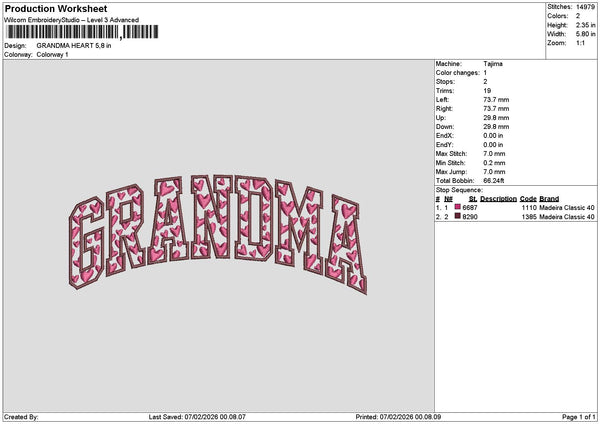Select the 'Max Jump:' label
This screenshot has width=600, height=424.
451,172
